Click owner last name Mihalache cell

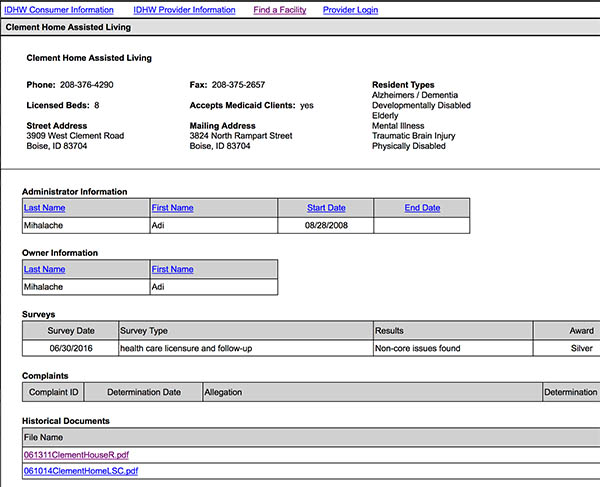click(x=86, y=287)
